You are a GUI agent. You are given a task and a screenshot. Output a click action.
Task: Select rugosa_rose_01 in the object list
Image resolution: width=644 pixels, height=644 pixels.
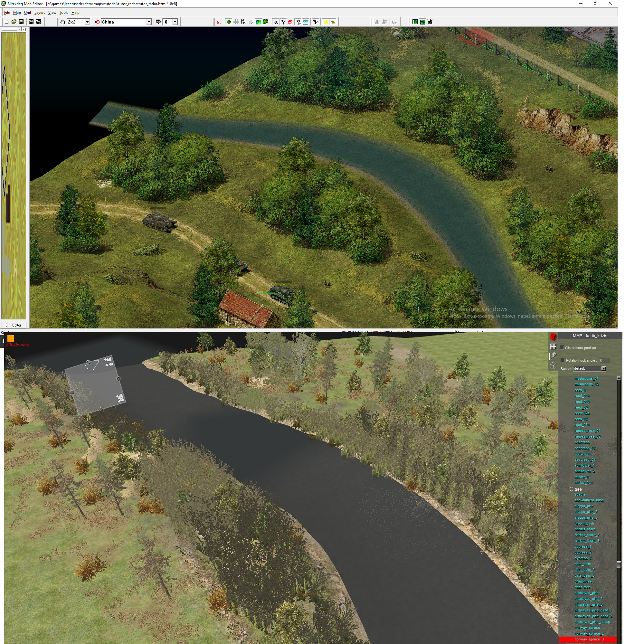[587, 431]
